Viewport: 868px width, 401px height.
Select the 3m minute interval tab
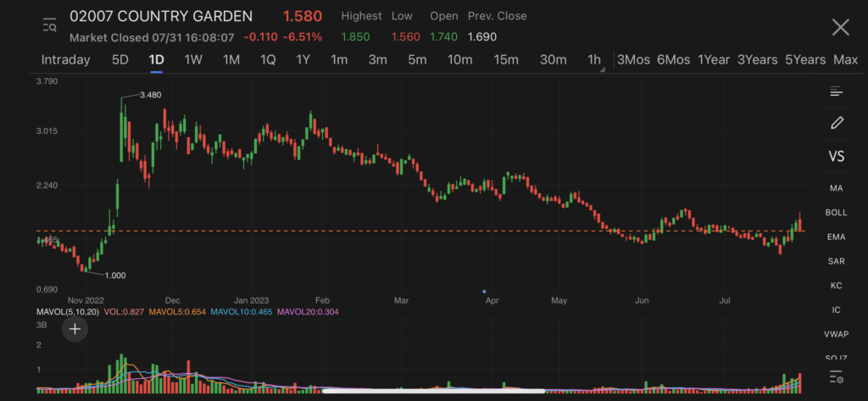click(x=377, y=60)
